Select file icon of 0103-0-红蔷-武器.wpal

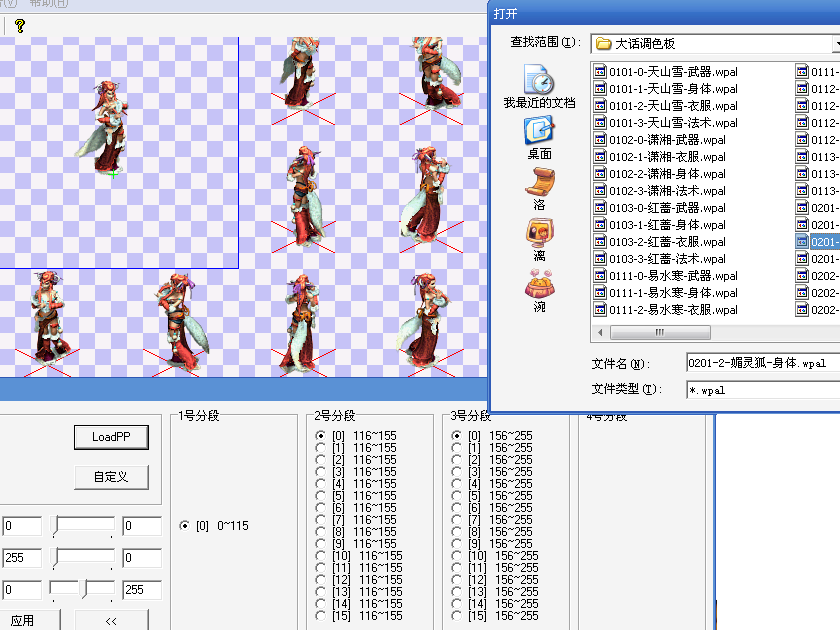(600, 208)
